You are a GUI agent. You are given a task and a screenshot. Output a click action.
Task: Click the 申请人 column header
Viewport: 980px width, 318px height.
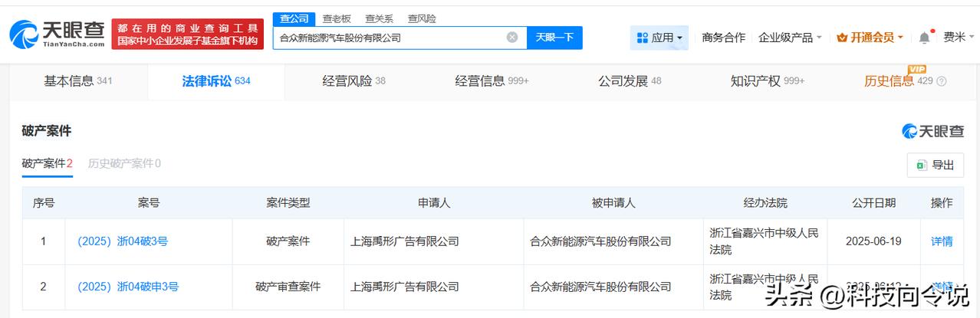434,203
